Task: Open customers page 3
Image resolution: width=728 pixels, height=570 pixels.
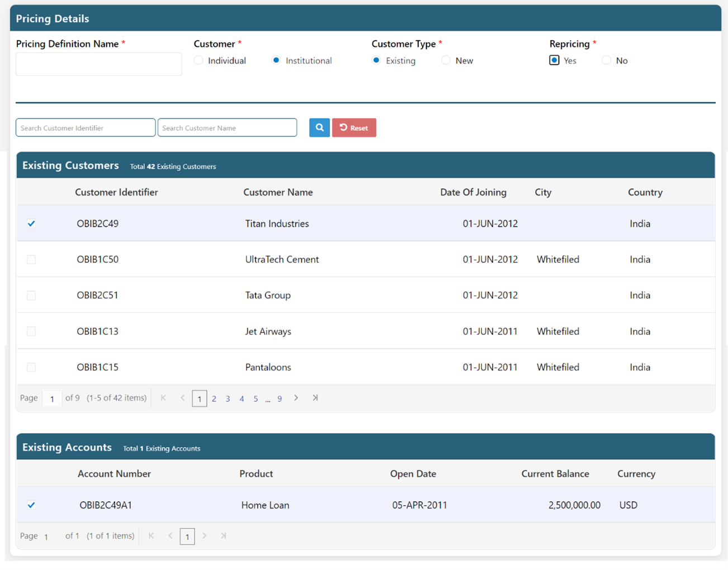Action: [228, 398]
